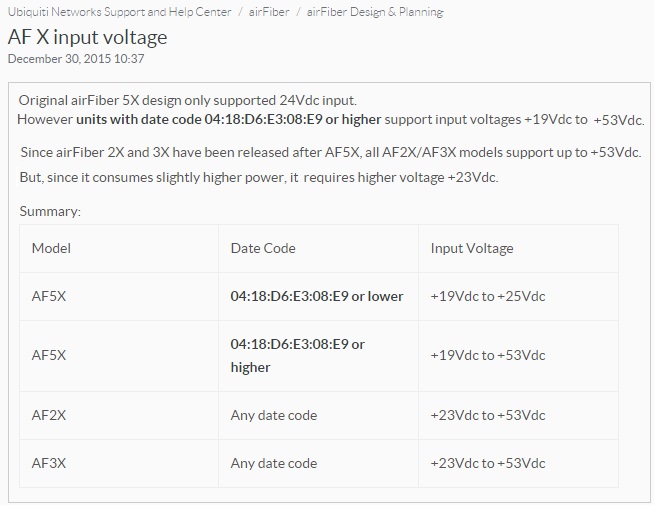654x506 pixels.
Task: Open the Ubiquiti Networks Support and Help Center breadcrumb
Action: [119, 12]
